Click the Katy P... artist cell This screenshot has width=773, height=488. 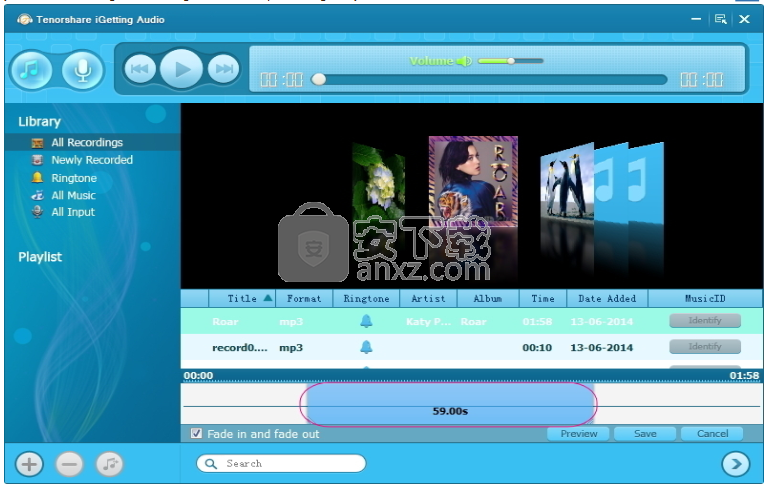[428, 321]
